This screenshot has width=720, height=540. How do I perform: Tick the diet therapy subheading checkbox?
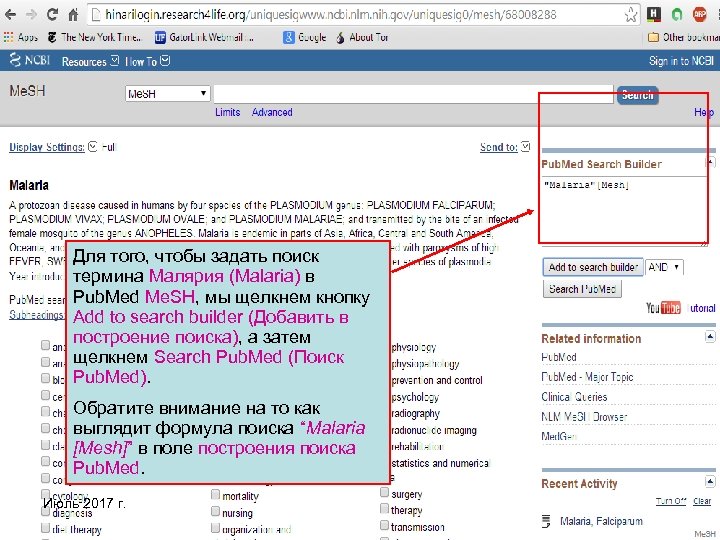pyautogui.click(x=45, y=527)
